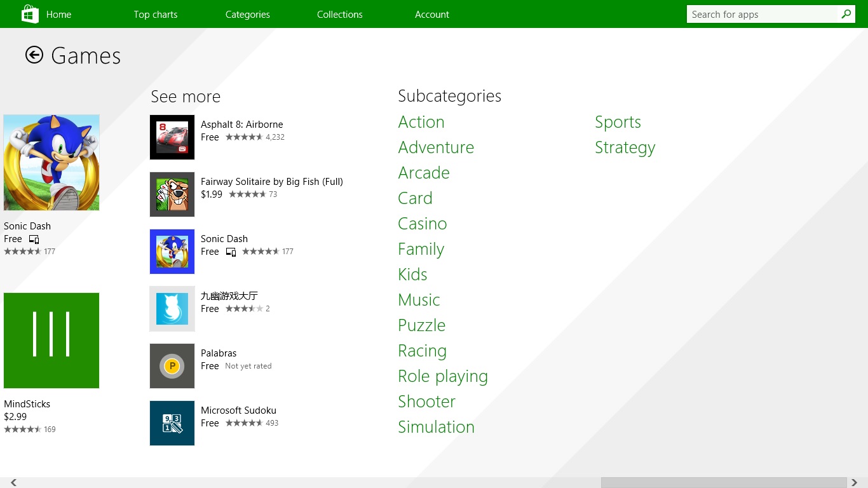Click the Store shopping bag logo icon
The image size is (868, 488).
(x=30, y=14)
